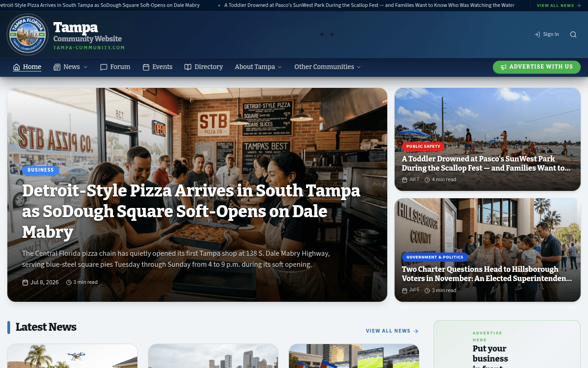The width and height of the screenshot is (588, 368).
Task: Click the Government & Politics category badge
Action: coord(435,258)
